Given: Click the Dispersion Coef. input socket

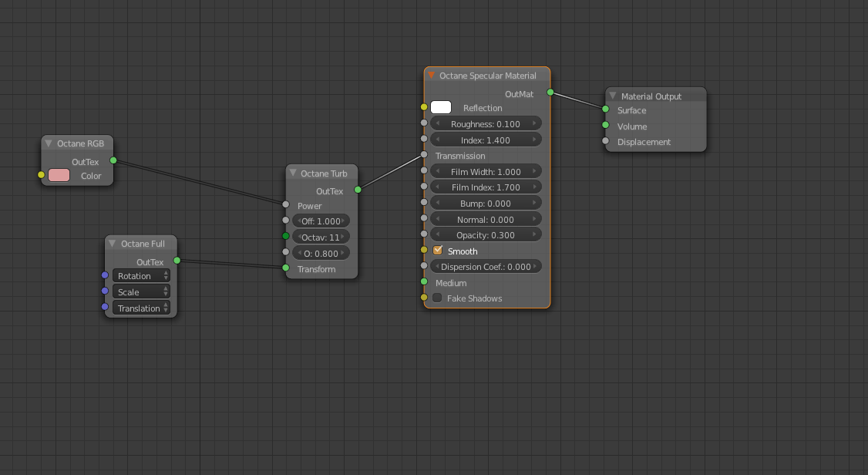Looking at the screenshot, I should [424, 266].
